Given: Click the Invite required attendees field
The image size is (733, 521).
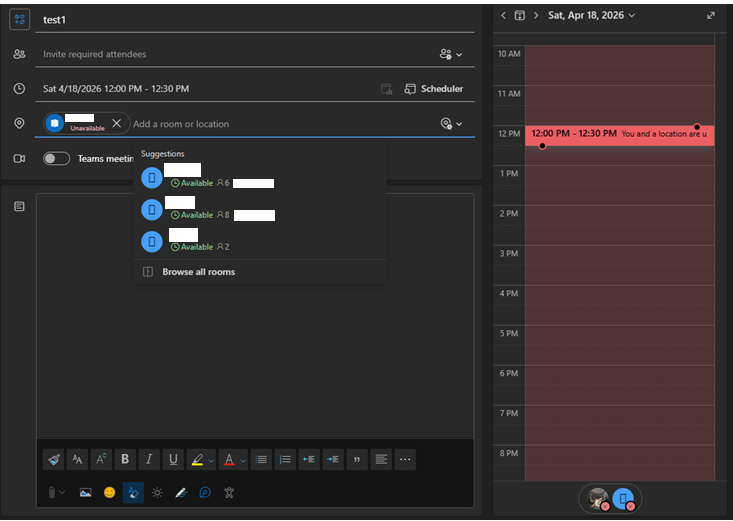Looking at the screenshot, I should point(236,54).
